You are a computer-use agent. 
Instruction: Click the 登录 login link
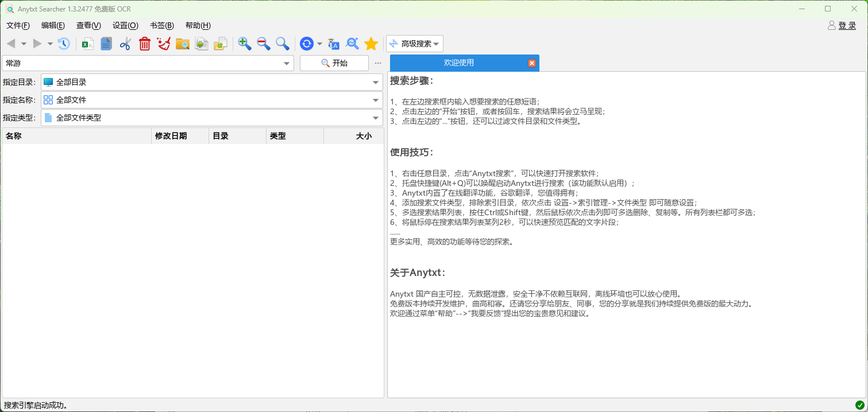847,25
